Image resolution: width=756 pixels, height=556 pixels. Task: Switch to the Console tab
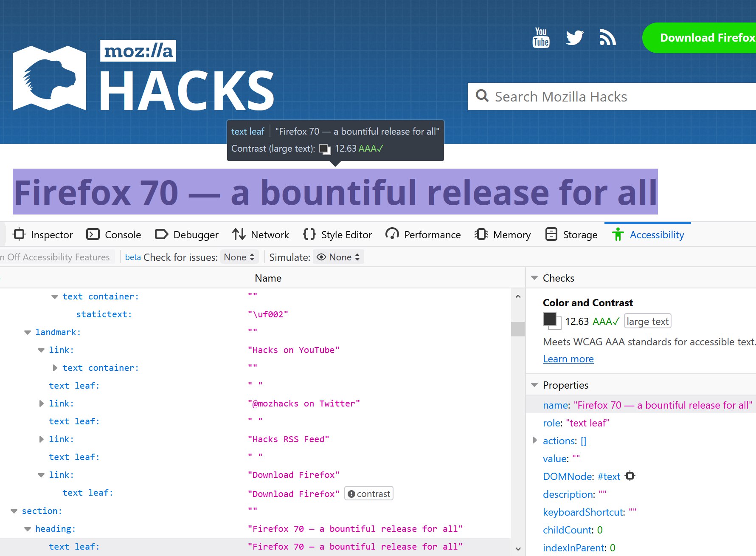[114, 234]
